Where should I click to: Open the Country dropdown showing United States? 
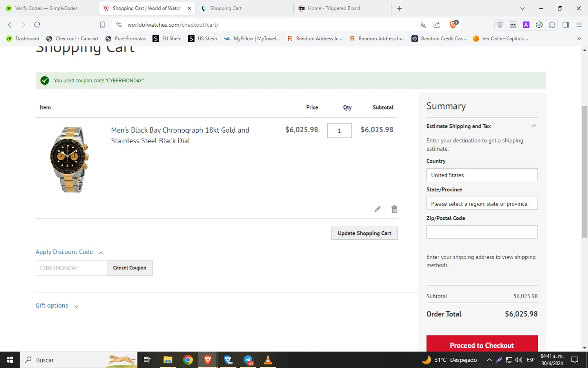(x=482, y=175)
